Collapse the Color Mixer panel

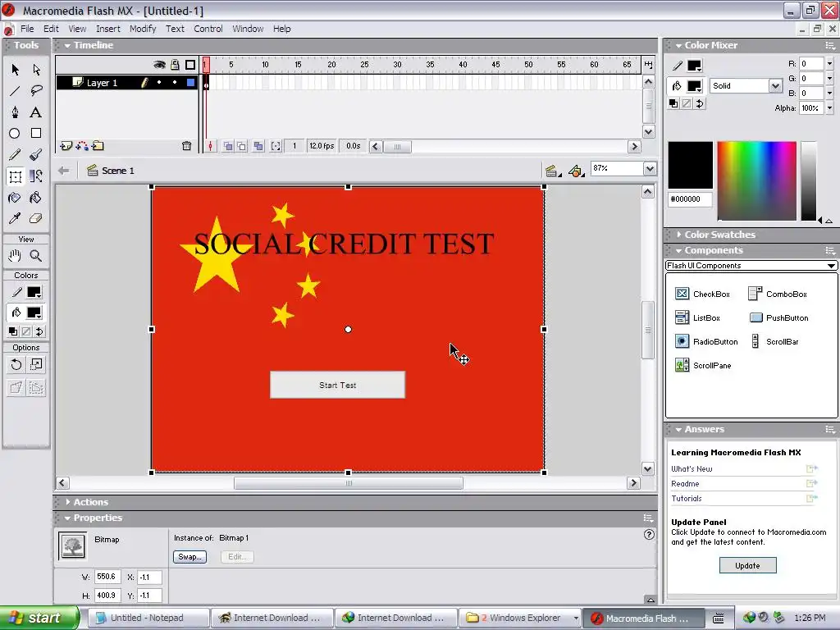pyautogui.click(x=678, y=46)
